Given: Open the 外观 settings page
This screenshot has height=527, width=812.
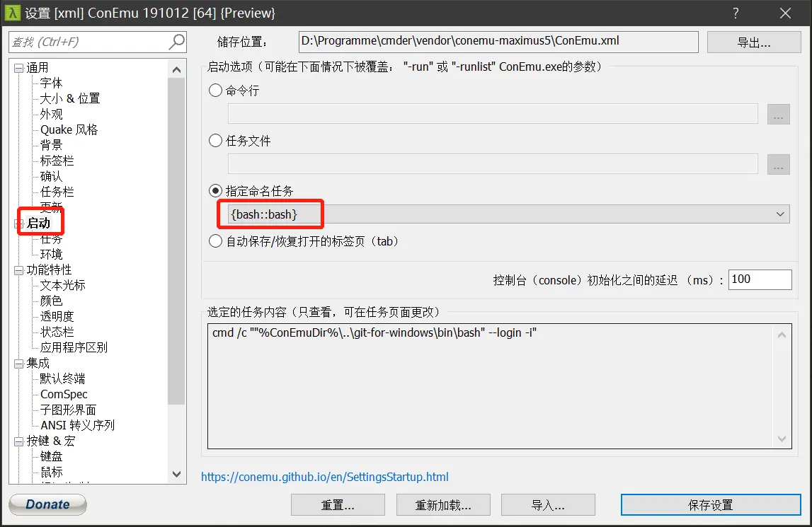Looking at the screenshot, I should pos(51,114).
